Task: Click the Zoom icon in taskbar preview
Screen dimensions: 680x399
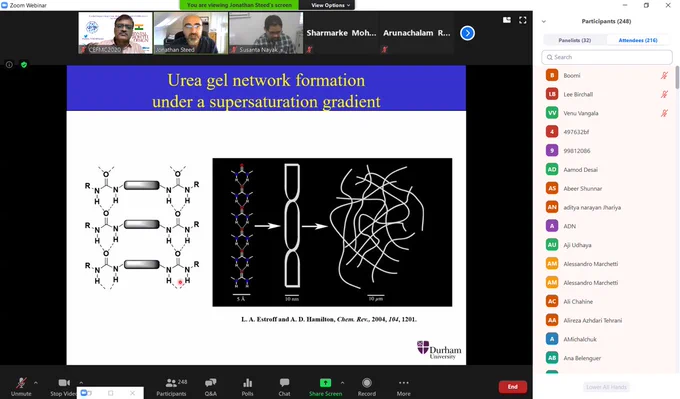Action: tap(85, 393)
